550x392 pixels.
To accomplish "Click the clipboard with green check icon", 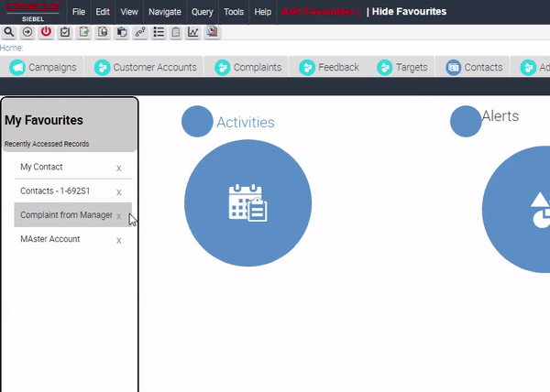I will 83,32.
